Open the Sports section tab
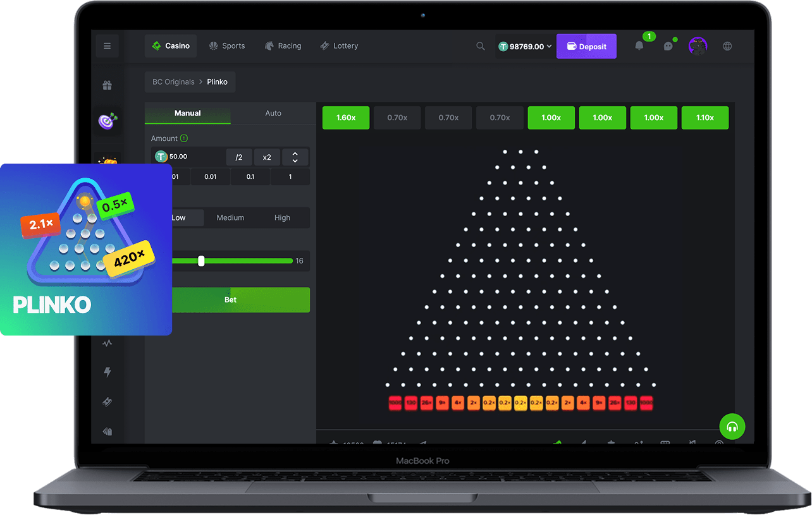Image resolution: width=812 pixels, height=515 pixels. click(x=226, y=46)
